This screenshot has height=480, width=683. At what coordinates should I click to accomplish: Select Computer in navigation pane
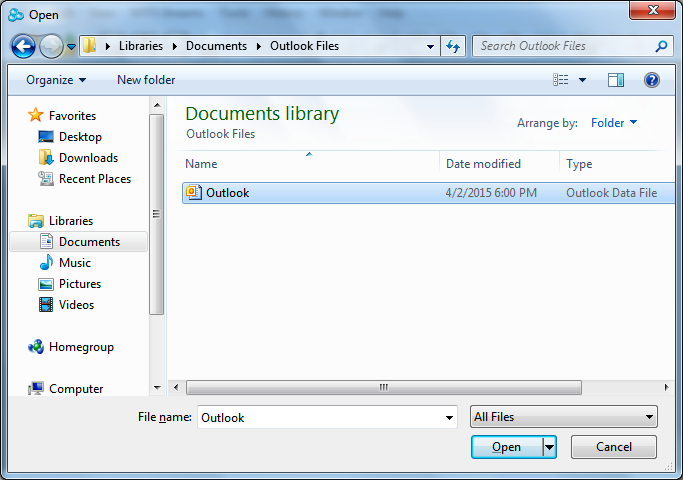click(x=76, y=389)
